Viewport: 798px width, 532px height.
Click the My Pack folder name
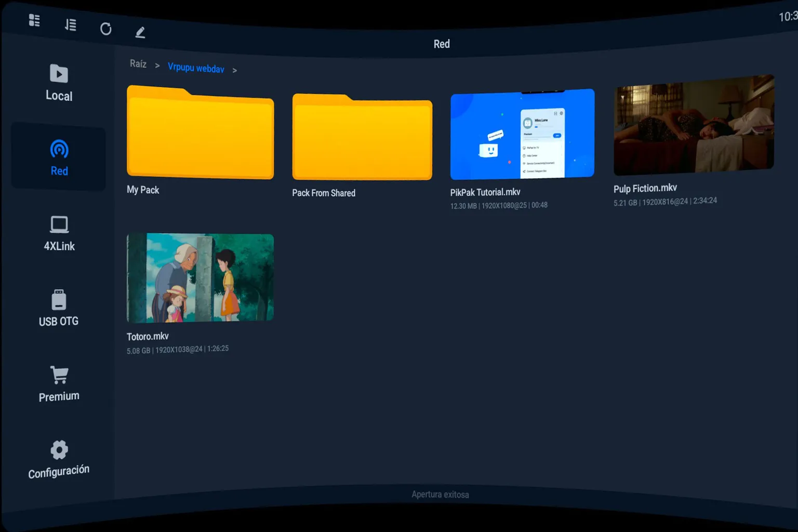[x=143, y=190]
